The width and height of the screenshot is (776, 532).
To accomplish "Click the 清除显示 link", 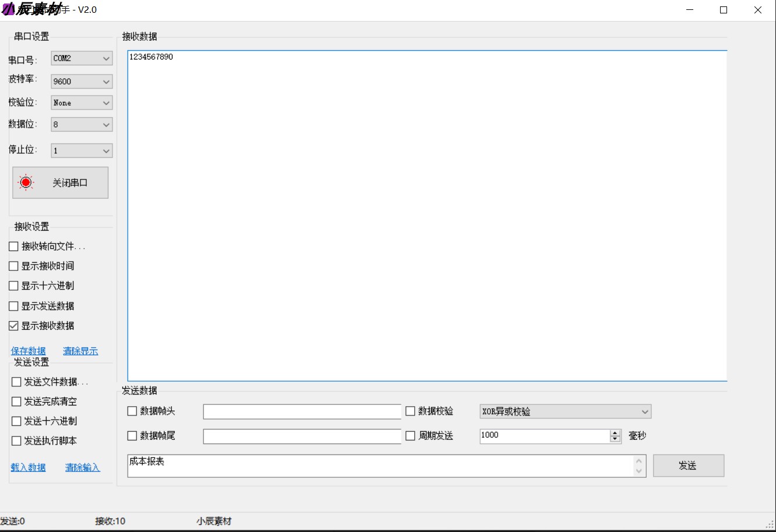I will [80, 351].
